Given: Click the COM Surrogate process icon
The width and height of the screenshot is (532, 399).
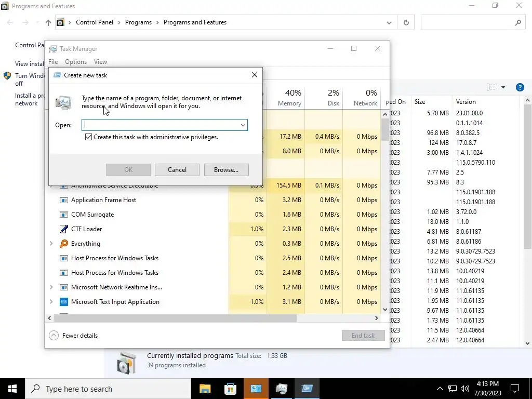Looking at the screenshot, I should (64, 215).
